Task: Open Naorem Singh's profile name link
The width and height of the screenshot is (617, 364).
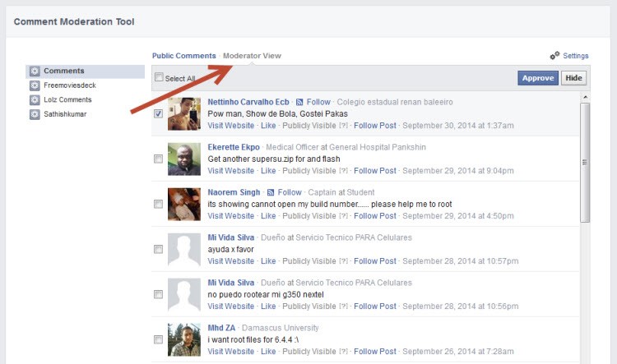Action: point(234,192)
